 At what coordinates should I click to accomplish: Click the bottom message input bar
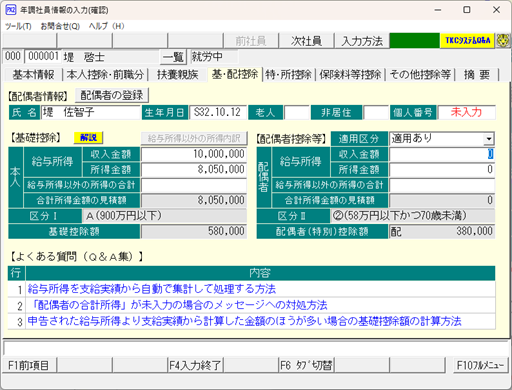256,348
